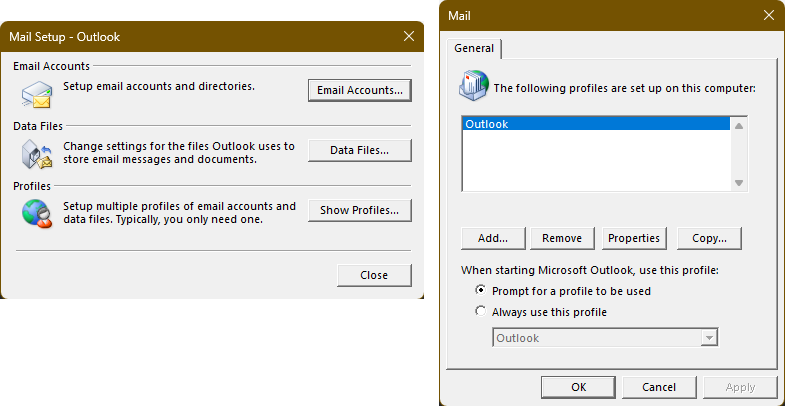
Task: Close the Mail Setup dialog with Close button
Action: 374,275
